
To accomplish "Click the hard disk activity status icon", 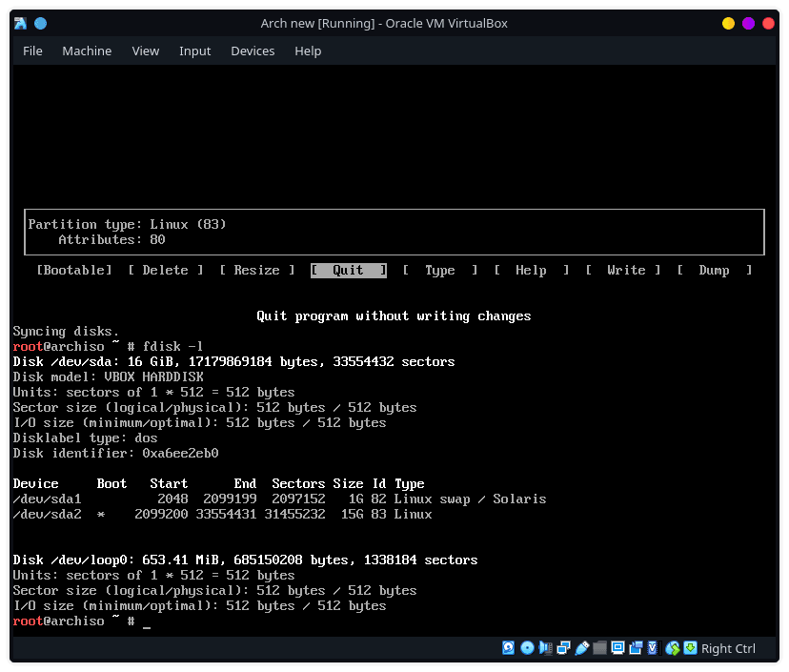I will pyautogui.click(x=508, y=648).
